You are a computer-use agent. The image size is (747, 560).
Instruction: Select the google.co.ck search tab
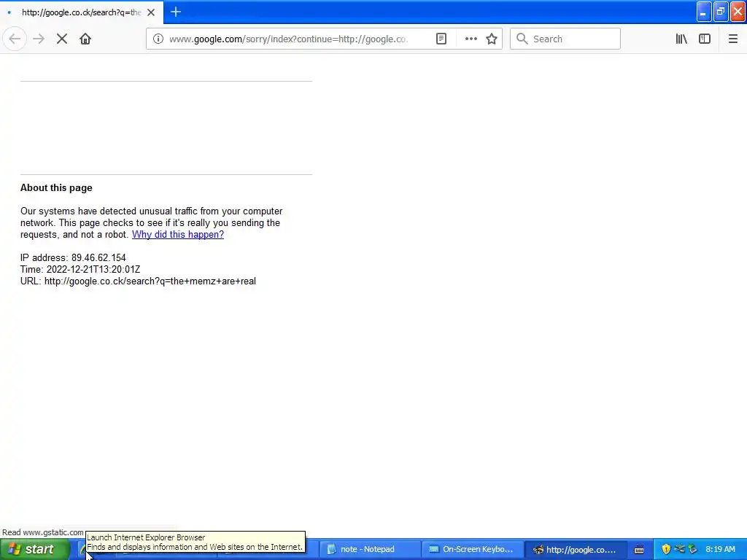coord(82,12)
